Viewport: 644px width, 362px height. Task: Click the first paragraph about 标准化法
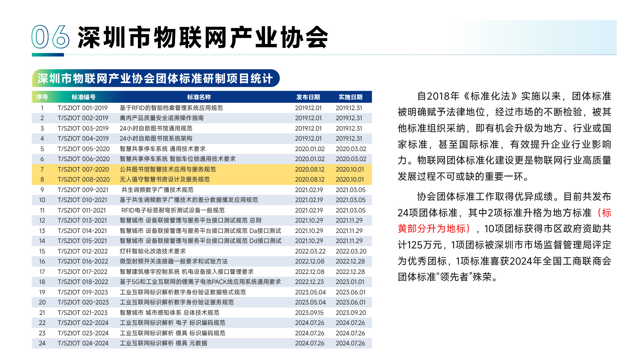click(x=505, y=136)
